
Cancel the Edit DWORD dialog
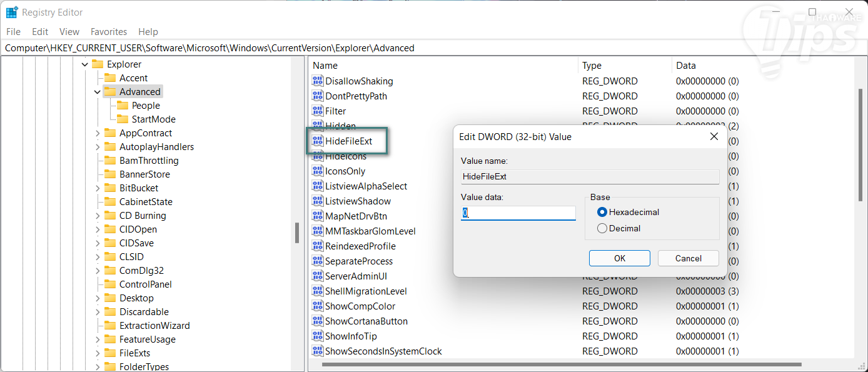688,258
